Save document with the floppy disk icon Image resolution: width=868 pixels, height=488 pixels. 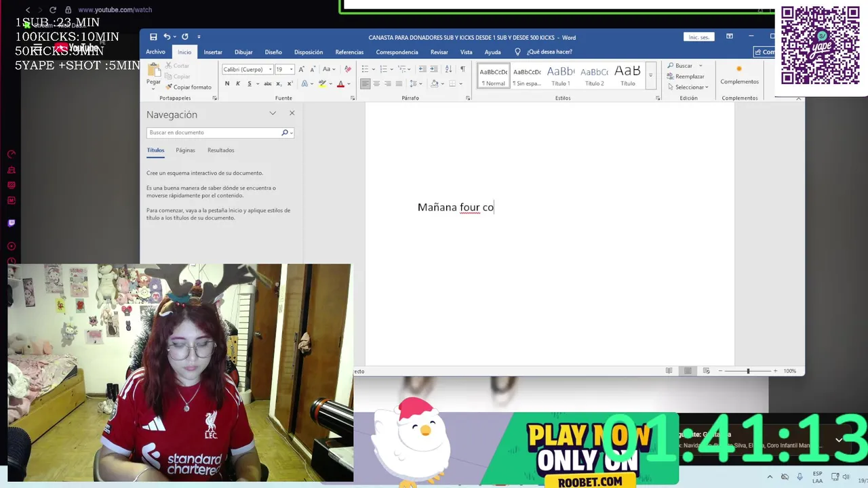point(153,37)
